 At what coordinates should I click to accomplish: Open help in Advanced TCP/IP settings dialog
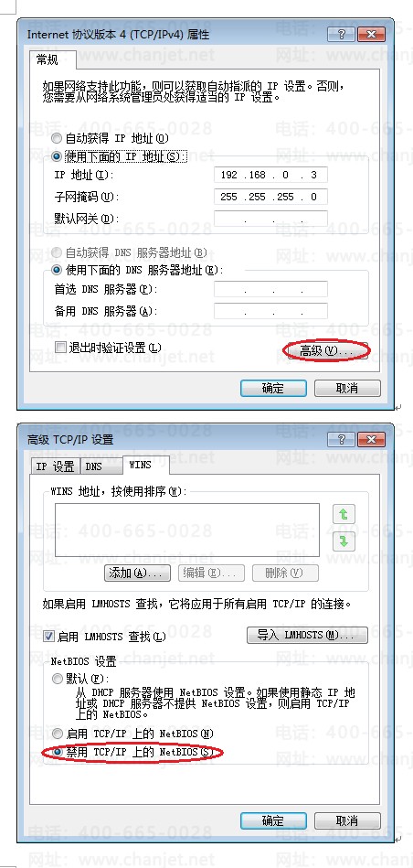(x=341, y=440)
